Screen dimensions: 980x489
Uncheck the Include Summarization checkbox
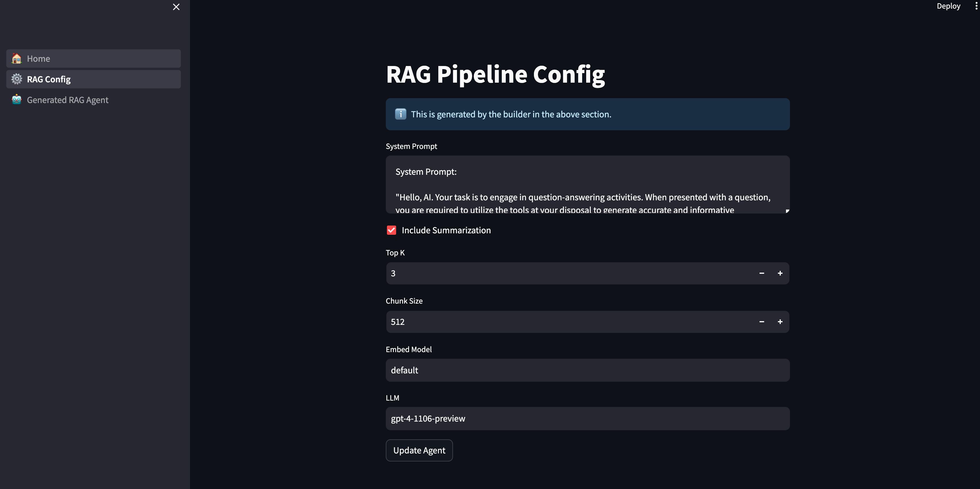[x=391, y=230]
